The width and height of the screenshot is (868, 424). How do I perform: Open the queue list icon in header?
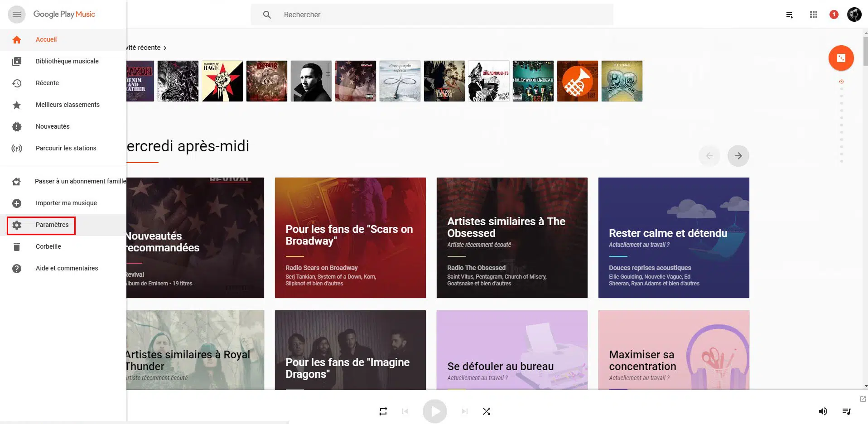click(790, 15)
